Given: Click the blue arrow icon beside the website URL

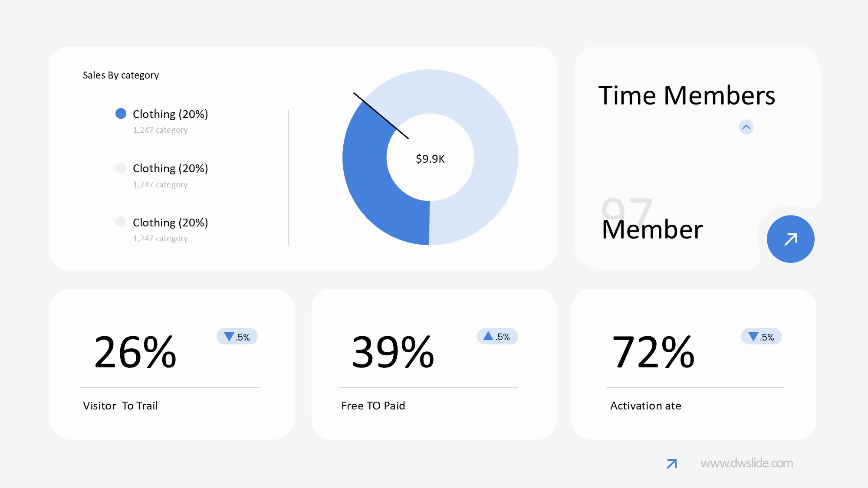Looking at the screenshot, I should [671, 464].
